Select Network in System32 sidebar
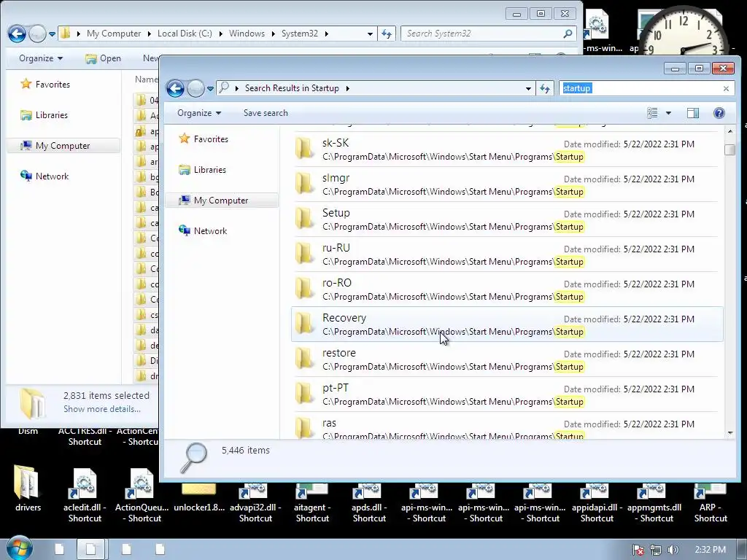Viewport: 747px width, 560px height. 44,176
